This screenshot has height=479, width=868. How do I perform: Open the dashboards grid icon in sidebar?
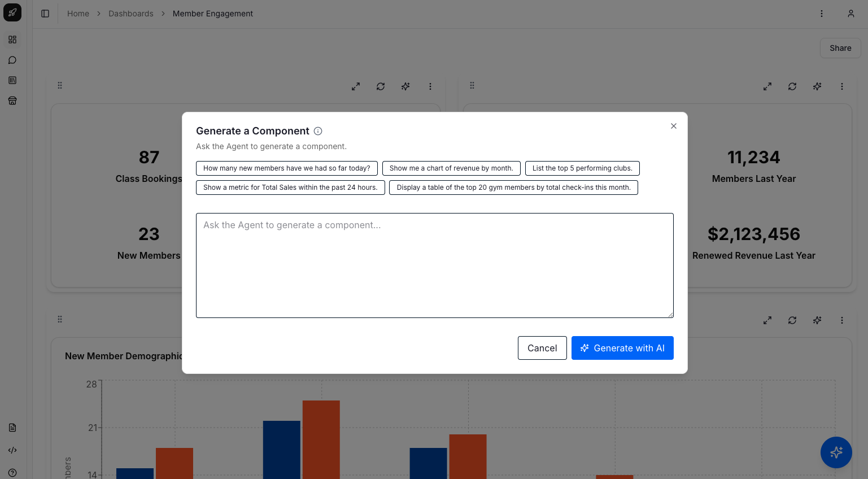click(12, 40)
